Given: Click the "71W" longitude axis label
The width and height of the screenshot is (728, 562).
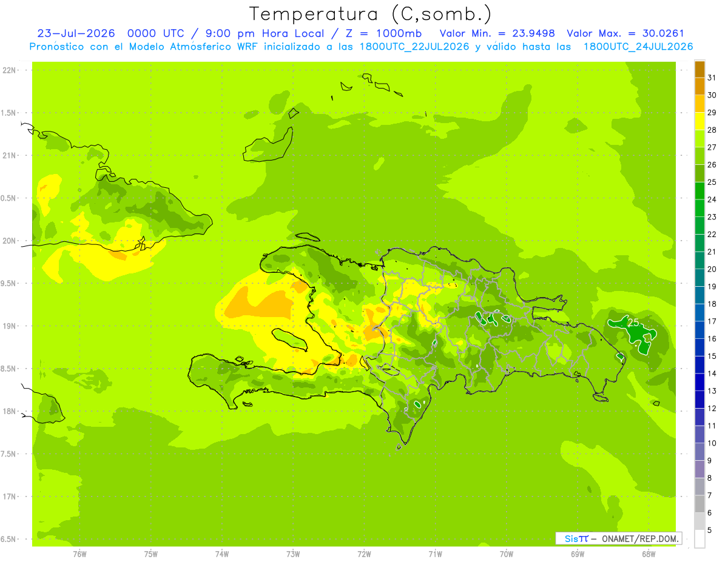Looking at the screenshot, I should (x=435, y=554).
